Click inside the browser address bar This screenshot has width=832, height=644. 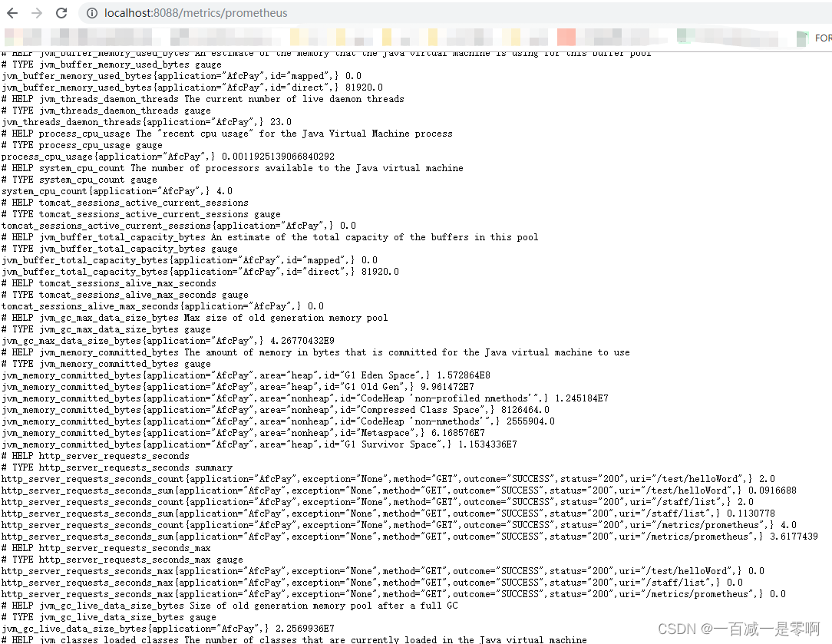tap(307, 13)
